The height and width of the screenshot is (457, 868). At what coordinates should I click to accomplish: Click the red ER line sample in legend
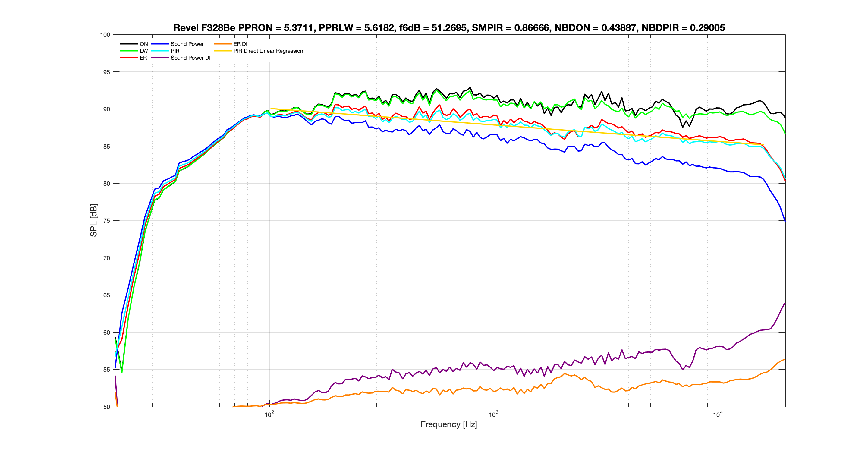pos(129,58)
